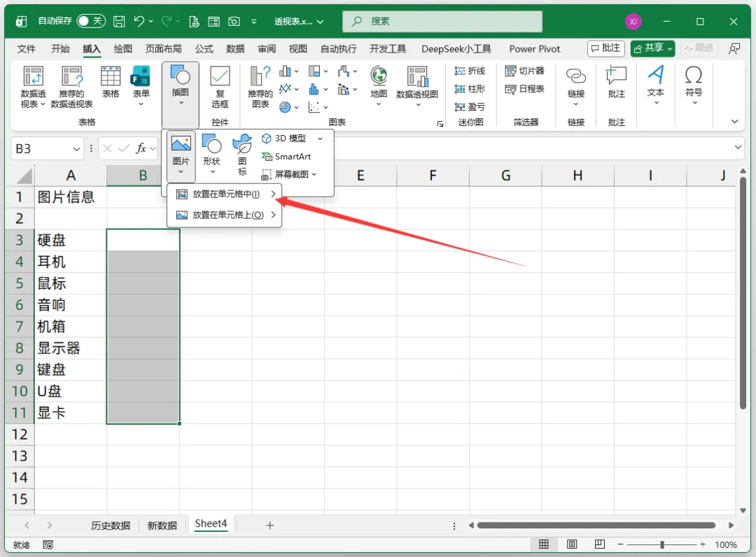Switch to the 数据 tab
Image resolution: width=756 pixels, height=557 pixels.
[235, 49]
